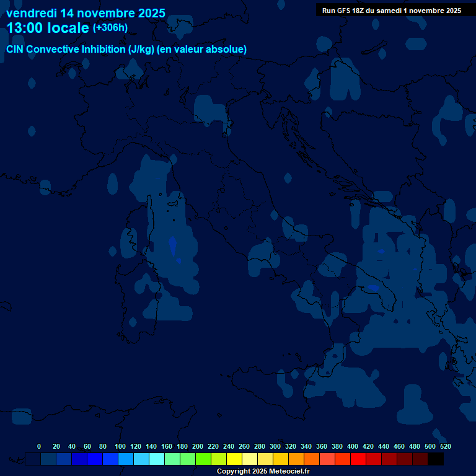Click the legend value 0
The width and height of the screenshot is (476, 476).
39,446
